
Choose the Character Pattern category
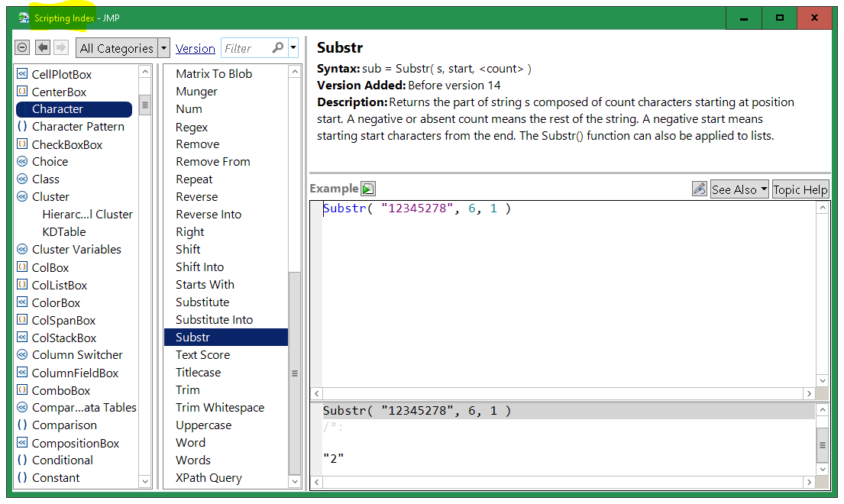77,127
